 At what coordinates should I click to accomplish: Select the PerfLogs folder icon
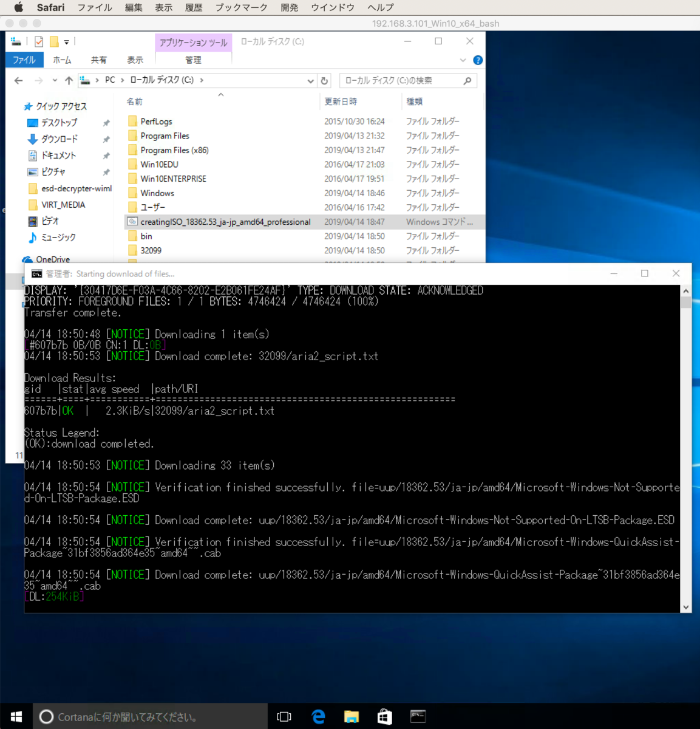132,121
